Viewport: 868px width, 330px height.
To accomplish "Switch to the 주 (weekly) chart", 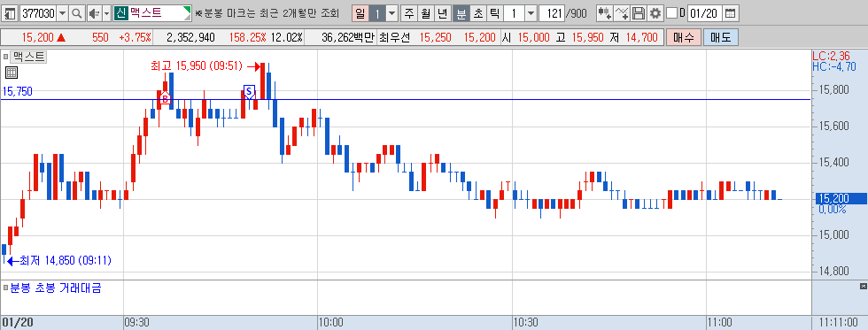I will point(409,13).
